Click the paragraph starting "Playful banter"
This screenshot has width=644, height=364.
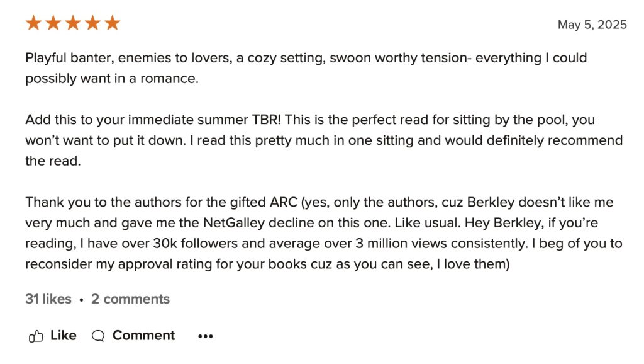click(306, 68)
